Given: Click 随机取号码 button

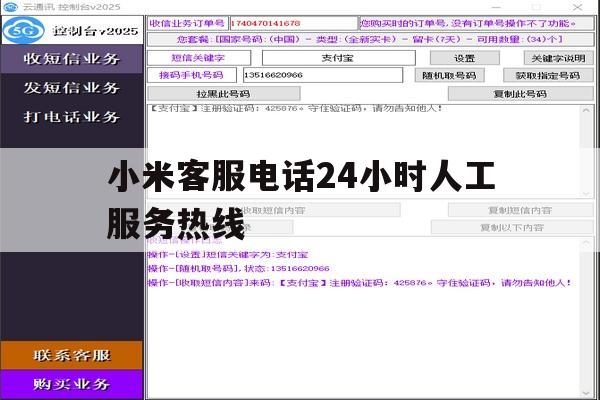Looking at the screenshot, I should (450, 75).
